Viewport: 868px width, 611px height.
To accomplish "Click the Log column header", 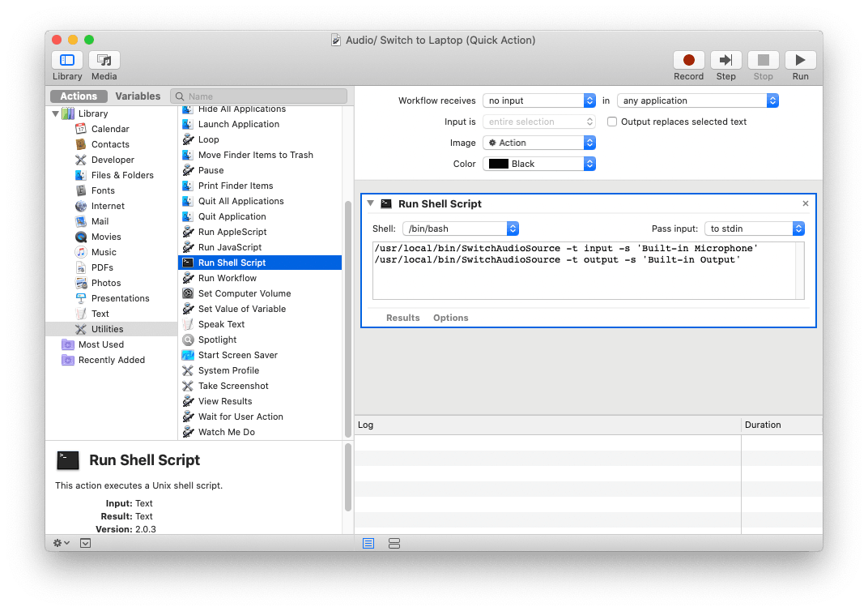I will (547, 425).
